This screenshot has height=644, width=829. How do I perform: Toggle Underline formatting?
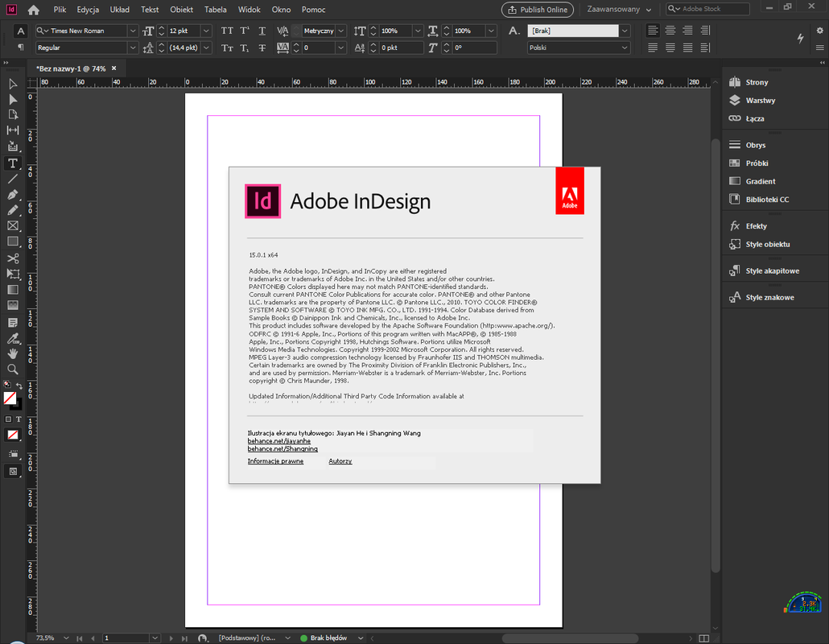tap(262, 31)
